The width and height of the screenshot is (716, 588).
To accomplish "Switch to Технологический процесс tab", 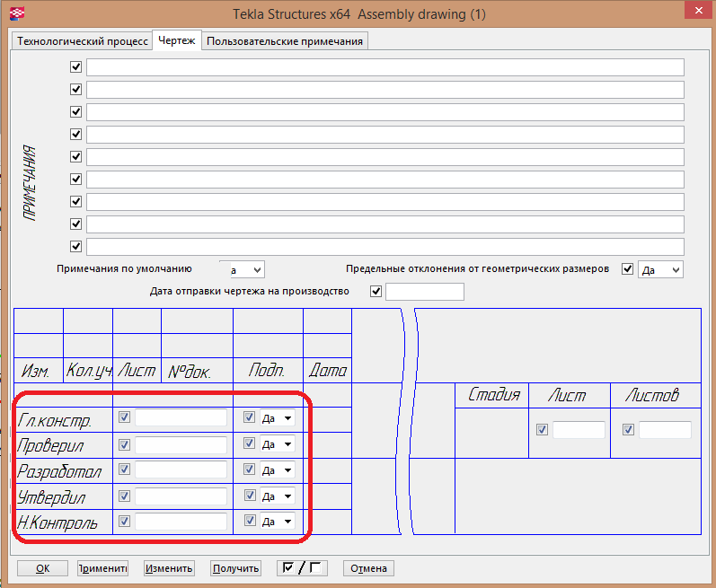I will point(83,41).
